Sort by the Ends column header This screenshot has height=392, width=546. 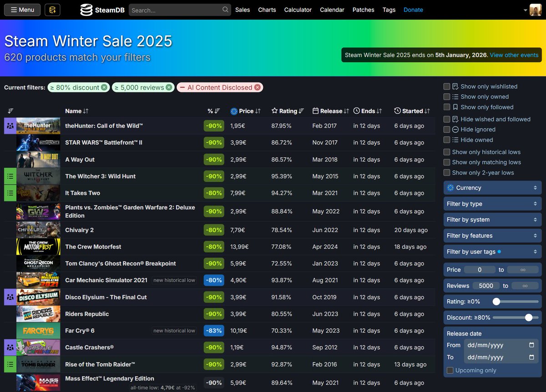coord(368,111)
